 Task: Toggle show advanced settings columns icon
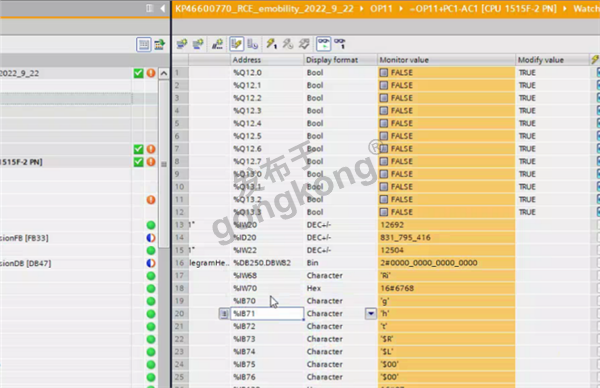[253, 44]
